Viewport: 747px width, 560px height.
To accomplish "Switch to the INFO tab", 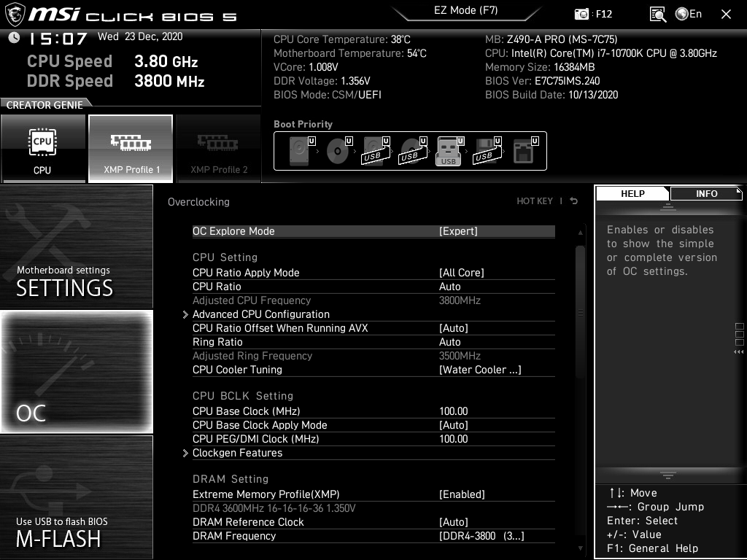I will (706, 193).
